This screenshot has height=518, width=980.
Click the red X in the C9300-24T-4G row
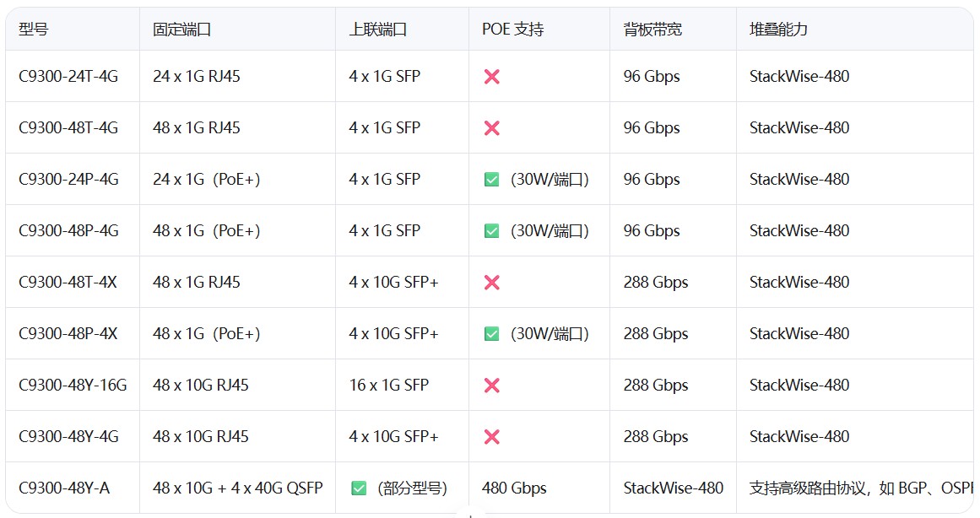[491, 77]
